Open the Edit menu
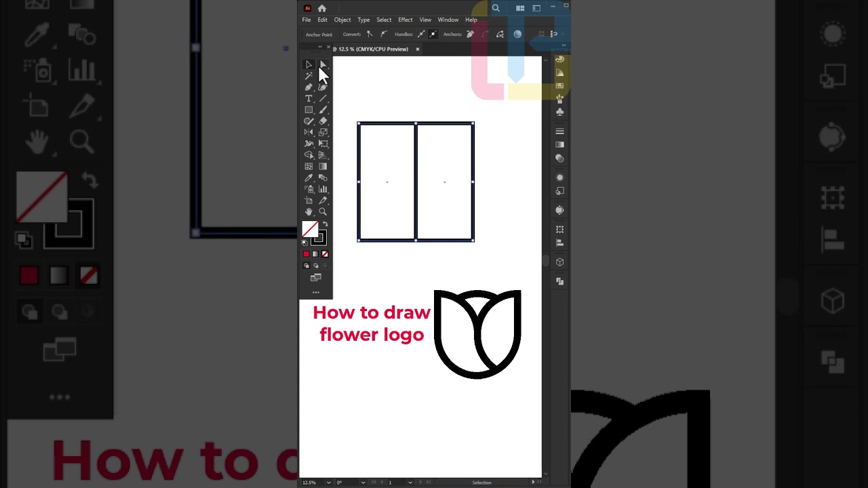This screenshot has height=488, width=868. pos(322,20)
